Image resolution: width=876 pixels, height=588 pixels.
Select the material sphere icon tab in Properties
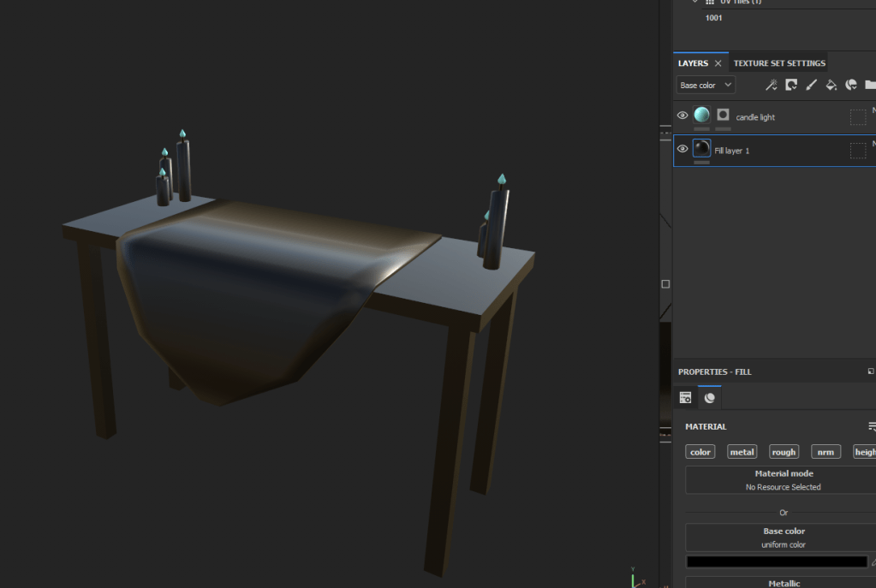point(710,398)
